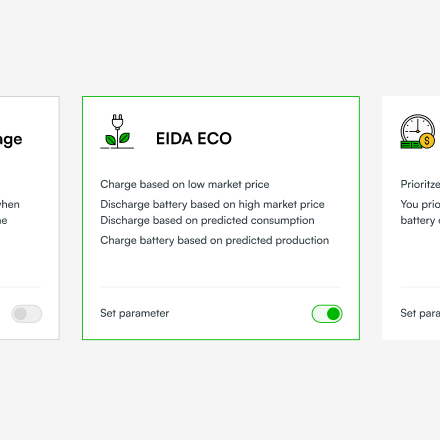
Task: Select "Charge based on low market price" text
Action: pyautogui.click(x=185, y=184)
